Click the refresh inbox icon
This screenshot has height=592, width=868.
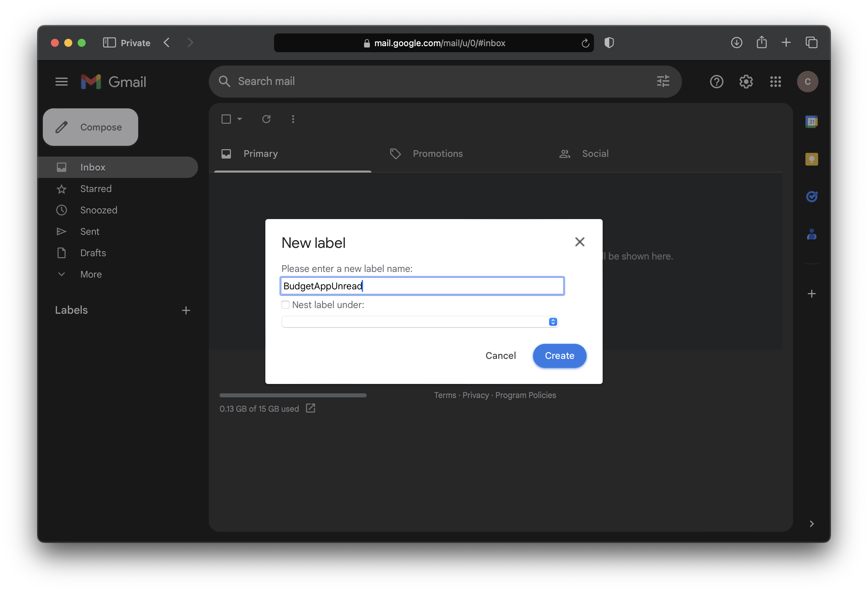[x=266, y=119]
